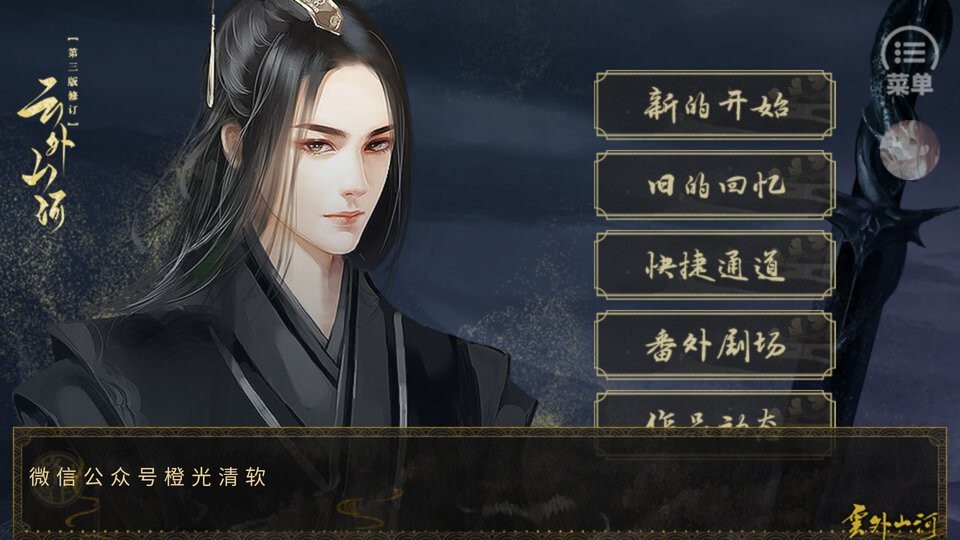
Task: Start a new game with 新的开始
Action: point(715,105)
